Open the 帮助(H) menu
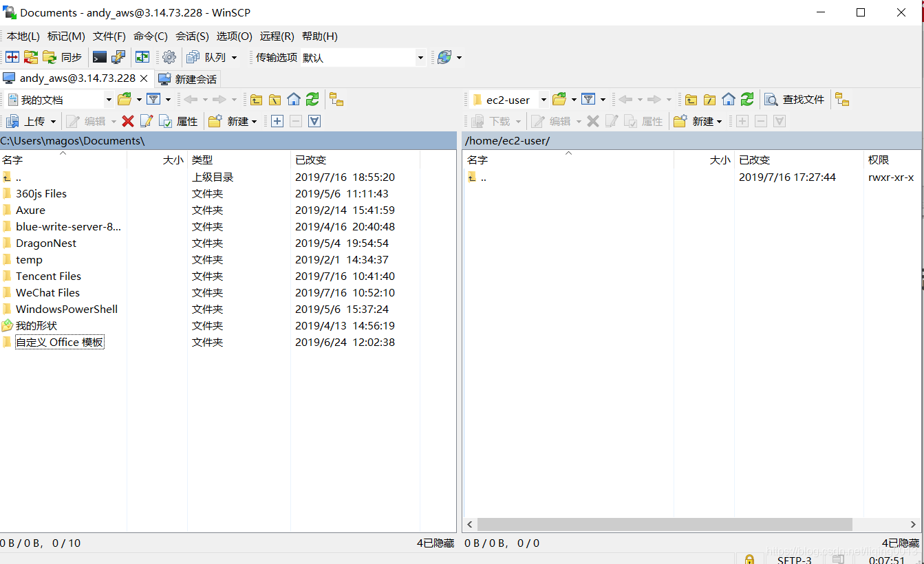924x564 pixels. coord(320,36)
